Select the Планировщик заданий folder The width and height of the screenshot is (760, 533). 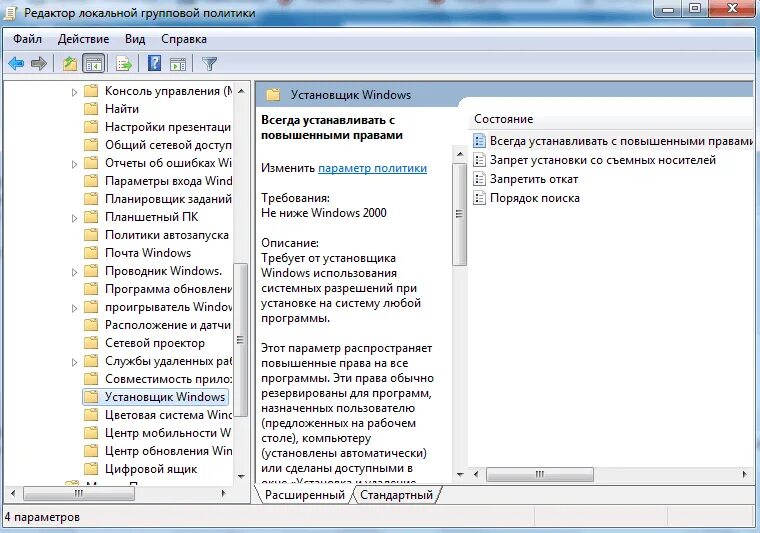tap(168, 199)
